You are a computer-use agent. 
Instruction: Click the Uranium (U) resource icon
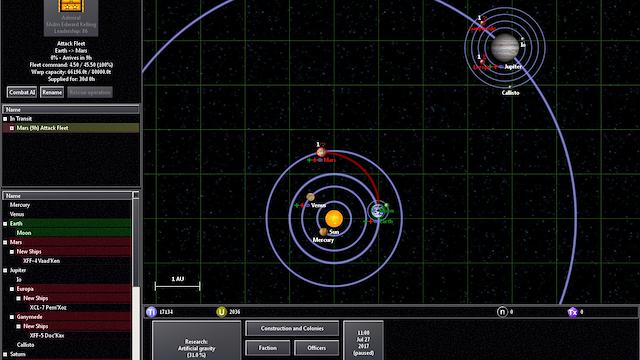tap(221, 312)
